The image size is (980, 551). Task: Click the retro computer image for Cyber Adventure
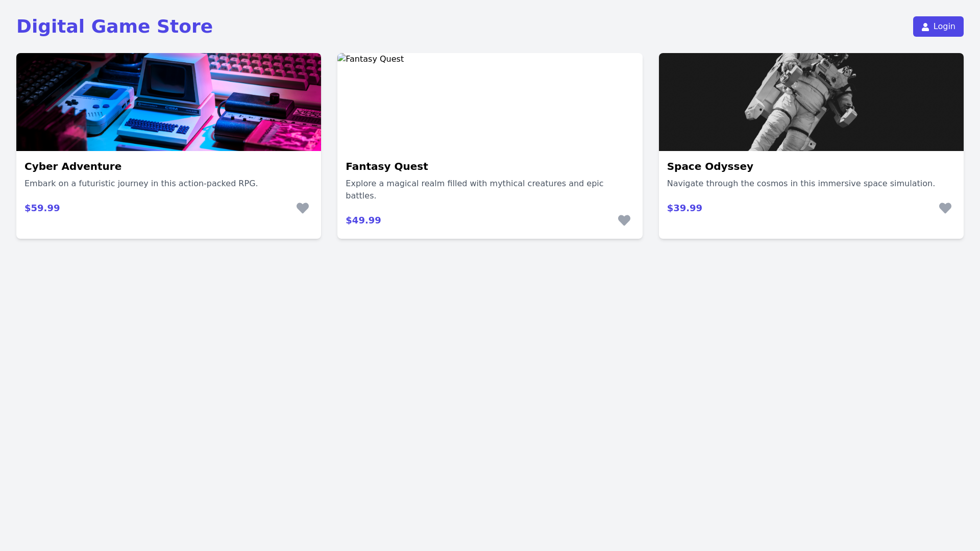pos(168,102)
